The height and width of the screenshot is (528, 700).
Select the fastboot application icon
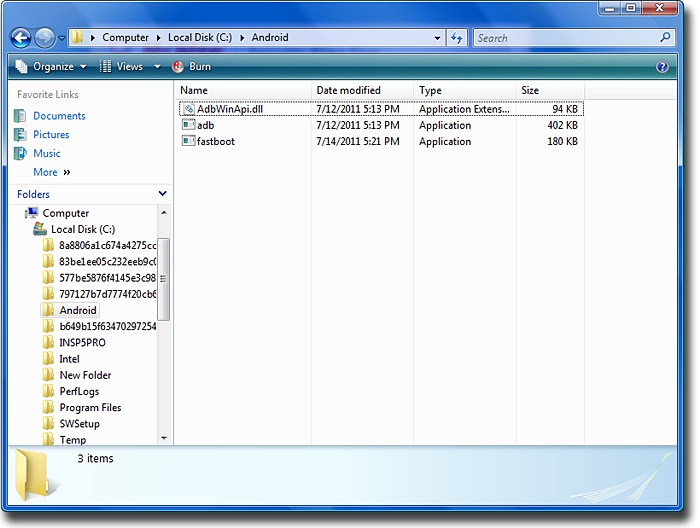coord(188,141)
